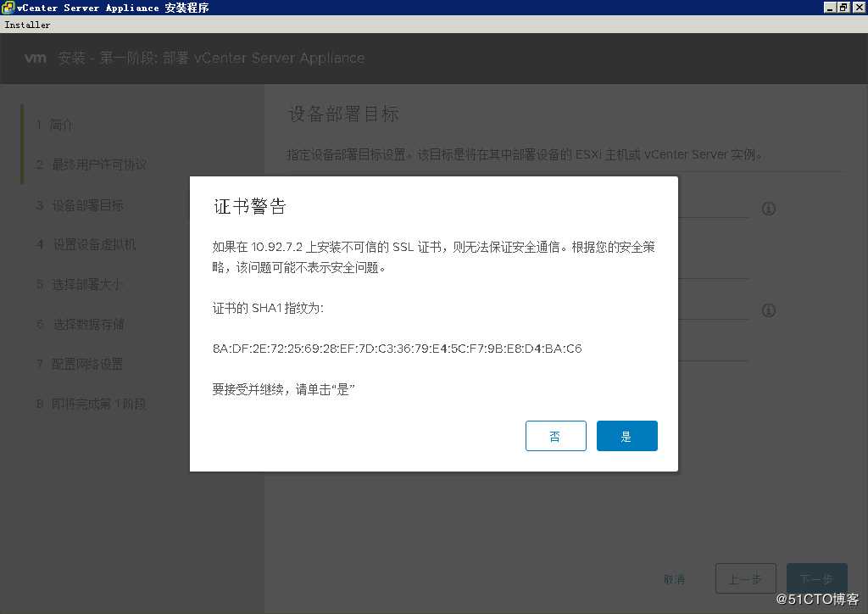This screenshot has width=868, height=614.
Task: Click the lower info icon behind dialog
Action: (768, 310)
